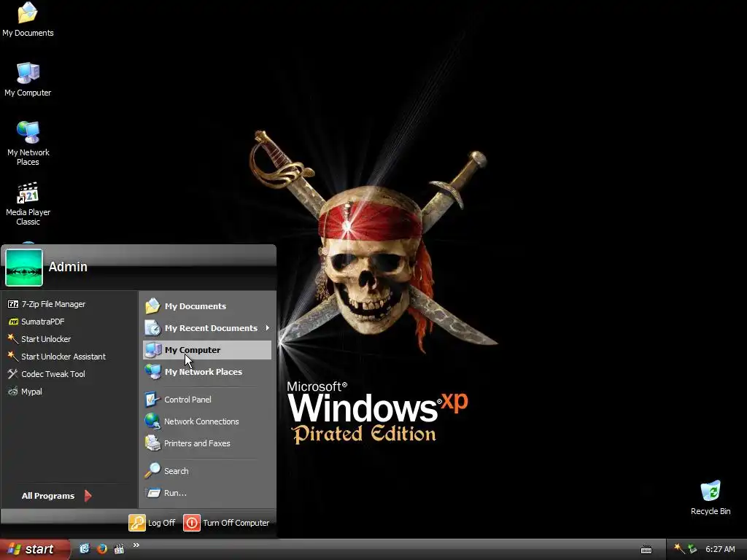Open My Computer desktop icon
This screenshot has height=560, width=747.
[x=28, y=79]
